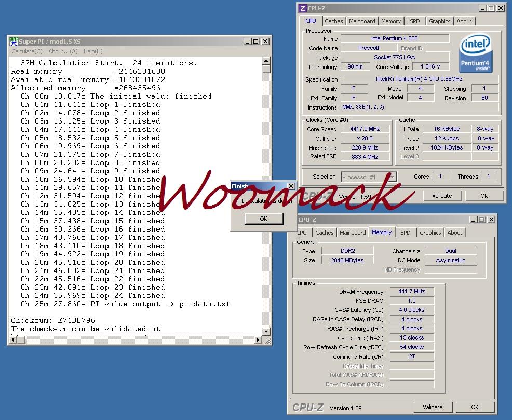Screen dimensions: 512x420
Task: Switch to Caches tab in top CPU-Z window
Action: click(334, 21)
